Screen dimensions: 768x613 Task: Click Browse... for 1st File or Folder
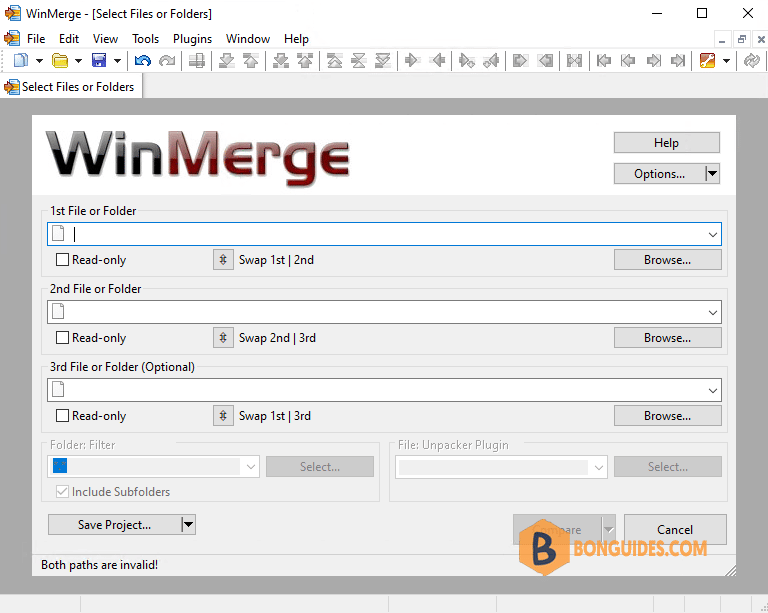pyautogui.click(x=668, y=259)
